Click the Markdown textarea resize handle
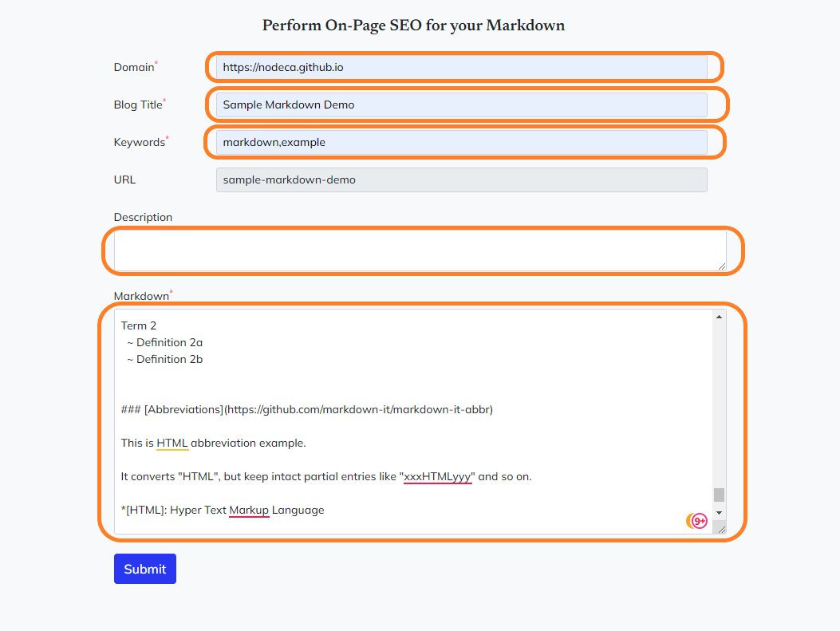840x631 pixels. tap(721, 528)
